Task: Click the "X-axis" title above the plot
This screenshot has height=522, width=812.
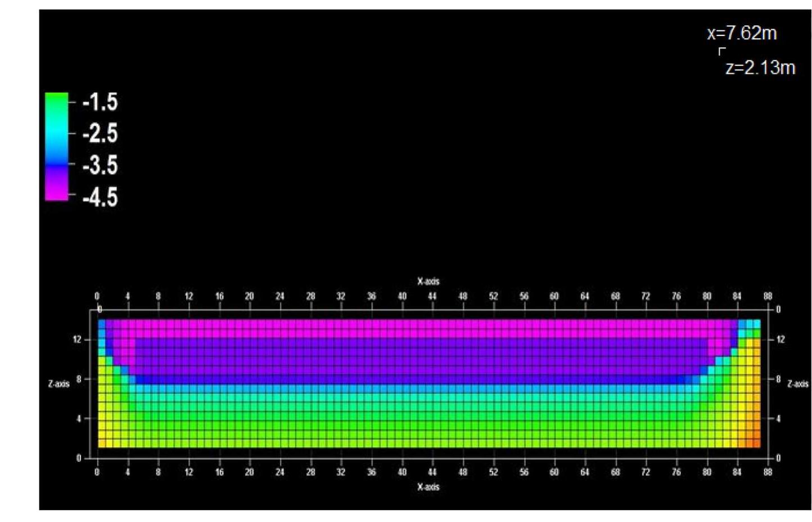Action: point(428,281)
